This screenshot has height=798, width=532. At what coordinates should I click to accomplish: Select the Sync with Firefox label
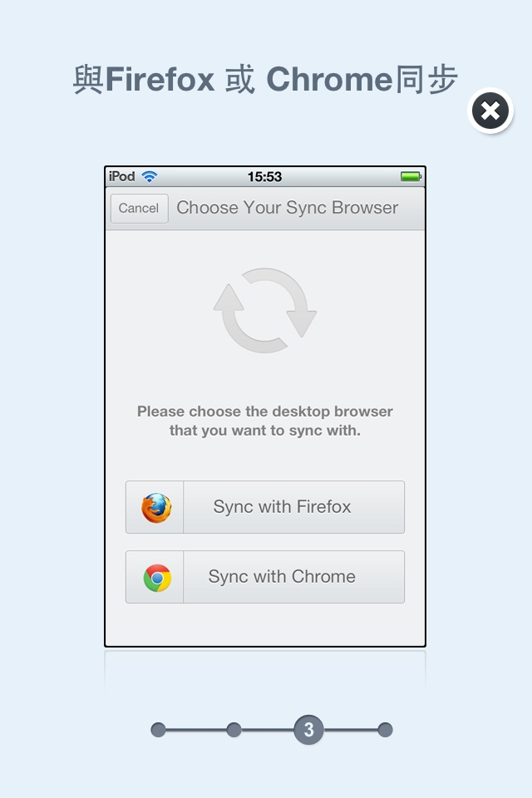(282, 507)
